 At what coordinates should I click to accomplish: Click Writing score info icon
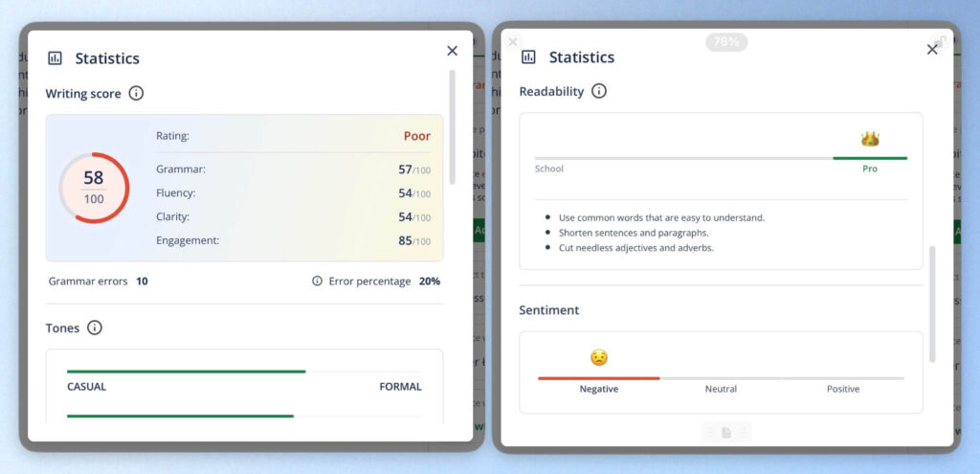(x=136, y=94)
